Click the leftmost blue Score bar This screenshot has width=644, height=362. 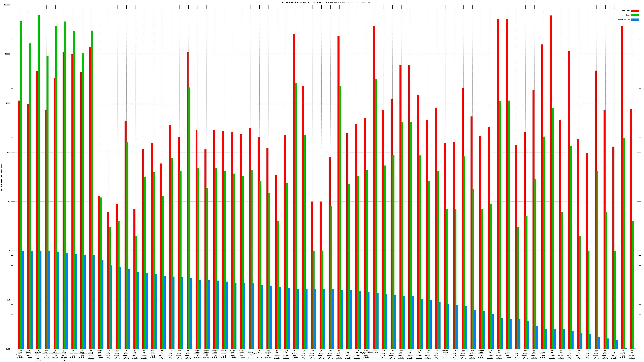pos(23,300)
